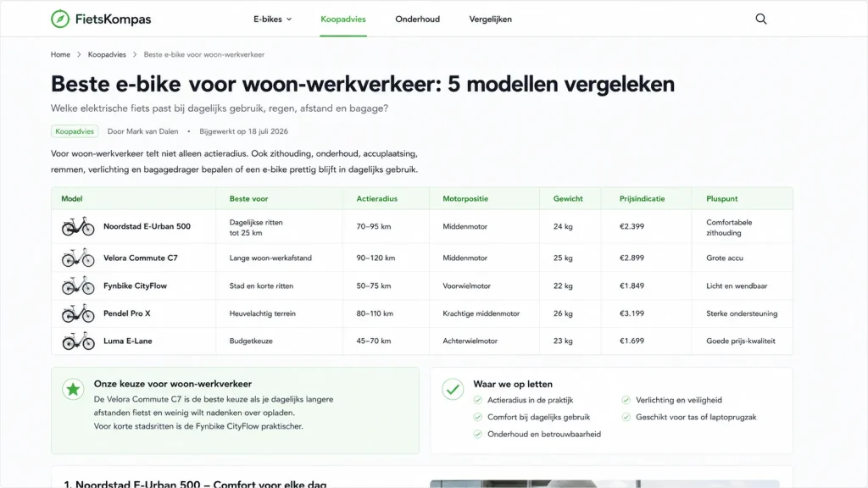The height and width of the screenshot is (488, 868).
Task: Select the Noordstad E-Urban 500 model name
Action: click(147, 226)
